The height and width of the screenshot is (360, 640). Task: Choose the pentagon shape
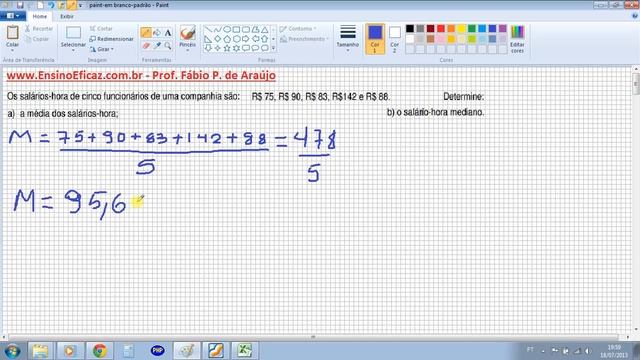(227, 39)
